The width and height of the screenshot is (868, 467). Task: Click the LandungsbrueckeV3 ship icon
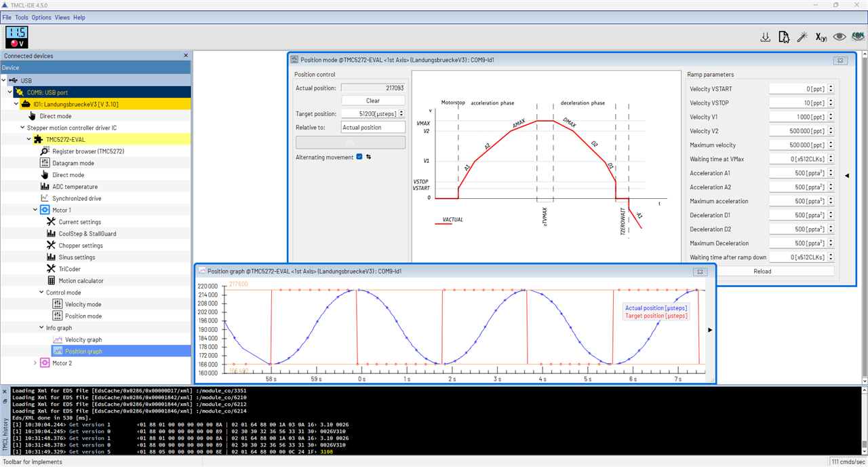(x=26, y=104)
